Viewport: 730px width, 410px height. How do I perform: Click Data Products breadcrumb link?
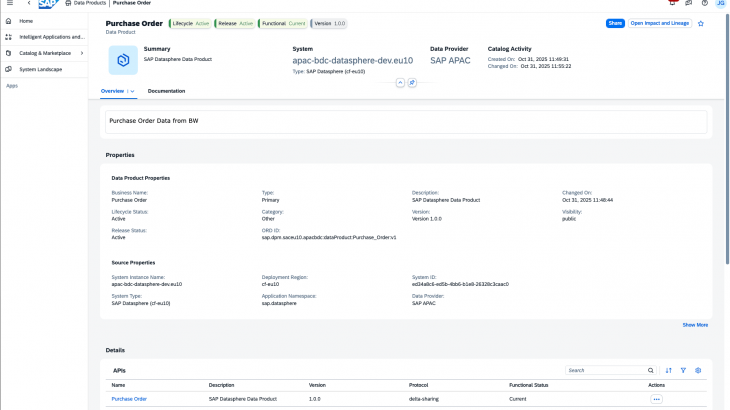click(89, 3)
